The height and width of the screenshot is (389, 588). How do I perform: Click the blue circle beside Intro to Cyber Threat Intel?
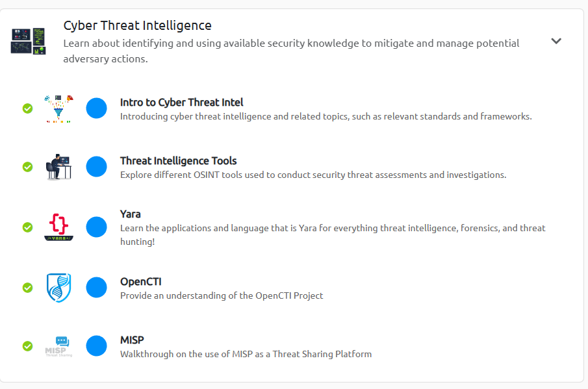(x=96, y=108)
